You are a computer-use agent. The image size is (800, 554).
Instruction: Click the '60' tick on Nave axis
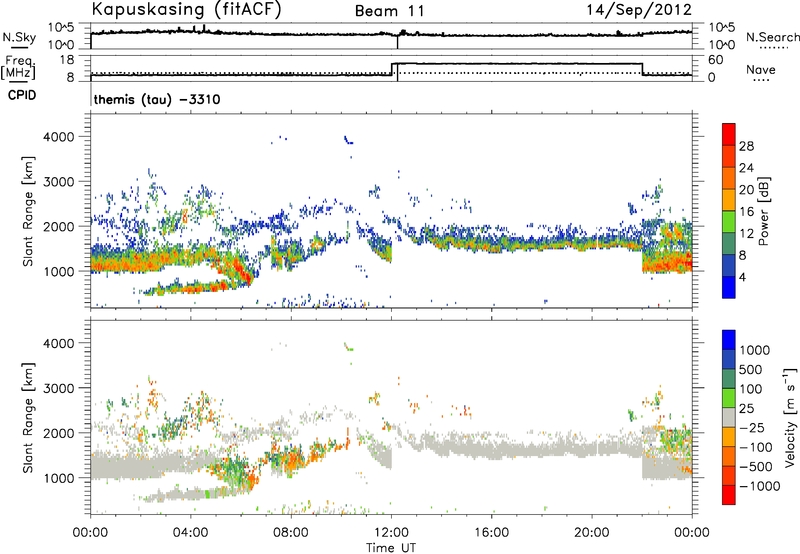[716, 60]
